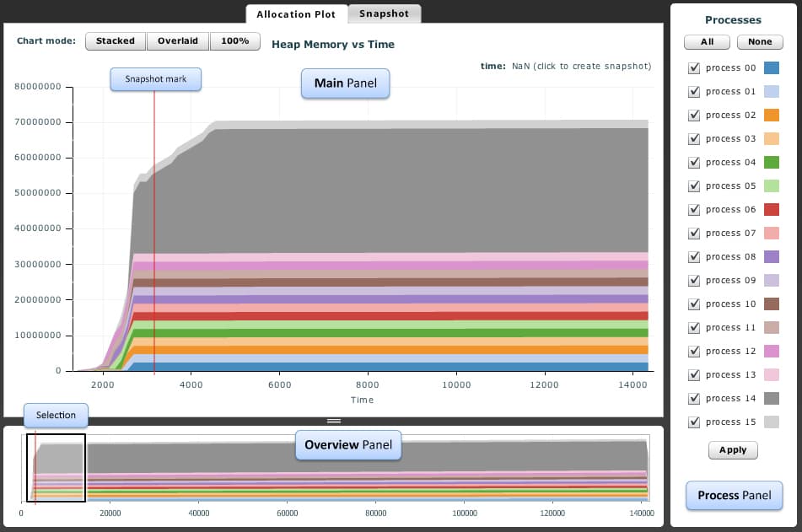Switch chart mode to Overlaid
Screen dimensions: 802x532
pyautogui.click(x=178, y=41)
